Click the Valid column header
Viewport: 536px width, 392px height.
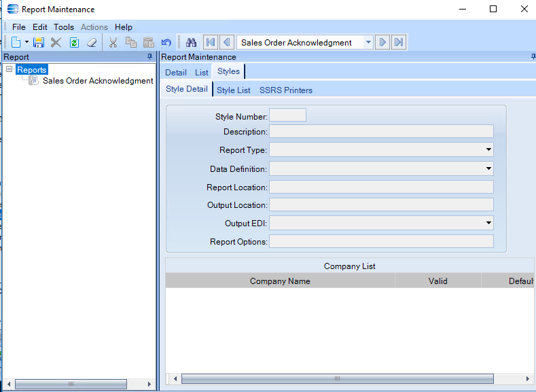click(438, 281)
